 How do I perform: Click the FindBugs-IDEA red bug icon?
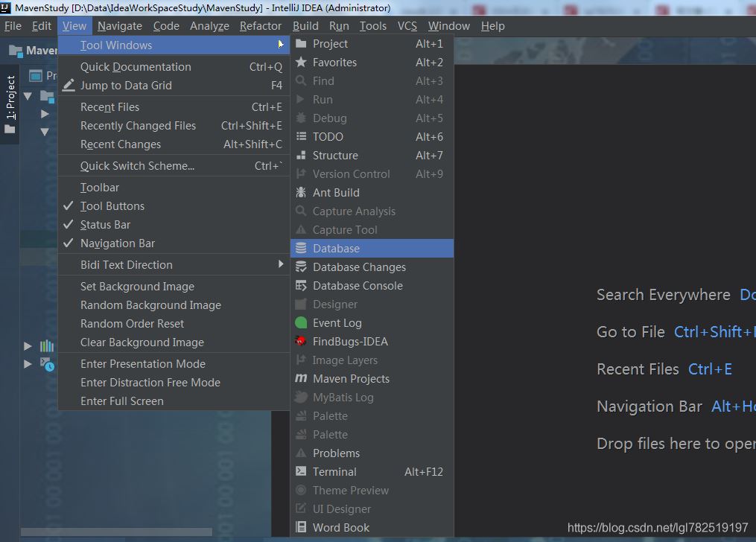tap(301, 342)
